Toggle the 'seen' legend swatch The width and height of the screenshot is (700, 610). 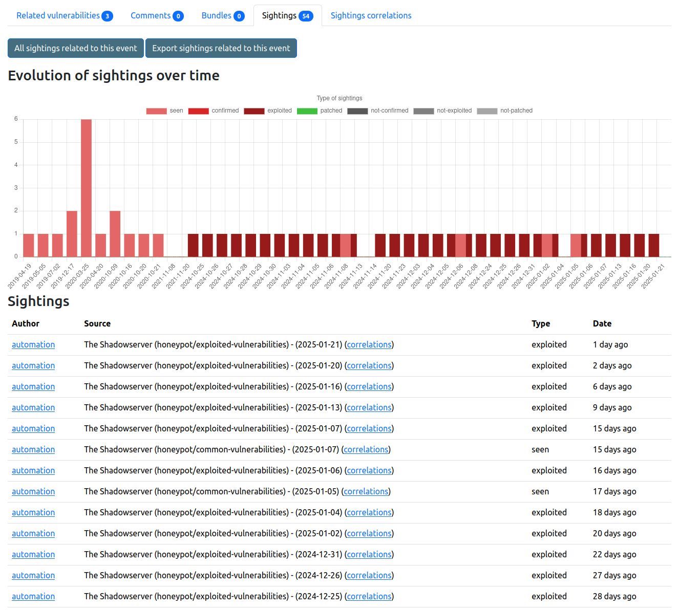coord(156,111)
